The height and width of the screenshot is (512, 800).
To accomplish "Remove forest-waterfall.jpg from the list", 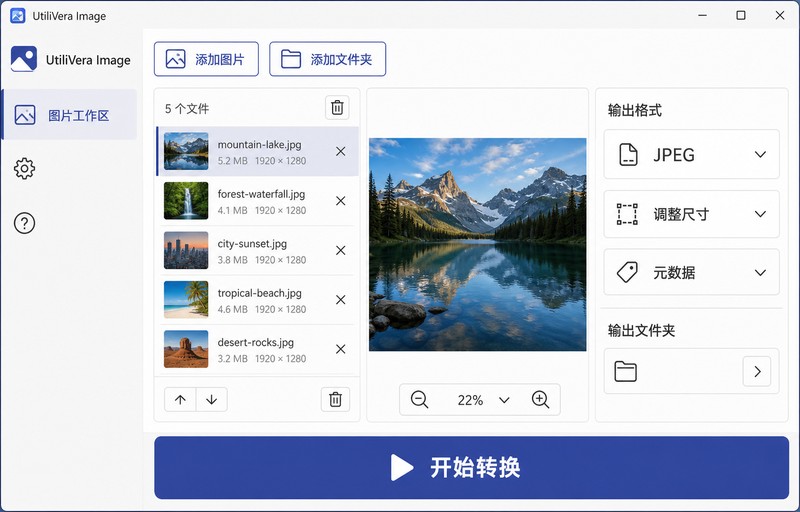I will tap(340, 201).
